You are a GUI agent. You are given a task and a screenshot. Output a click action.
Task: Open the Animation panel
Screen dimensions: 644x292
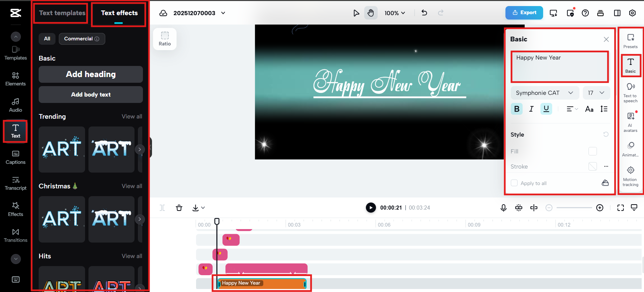click(631, 149)
